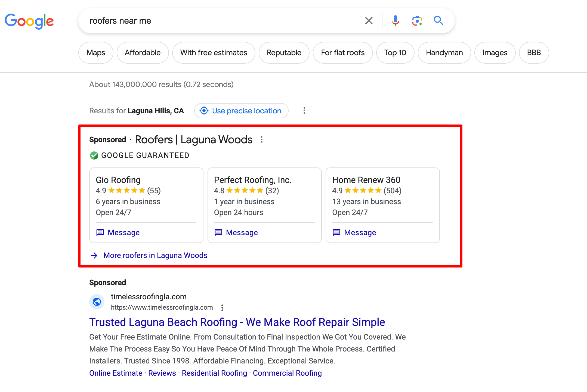Screen dimensions: 587x392
Task: Click Gio Roofing star rating
Action: [x=126, y=191]
